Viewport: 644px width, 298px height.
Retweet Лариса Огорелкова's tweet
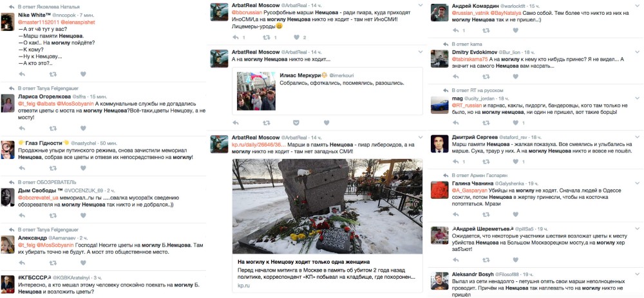click(53, 129)
